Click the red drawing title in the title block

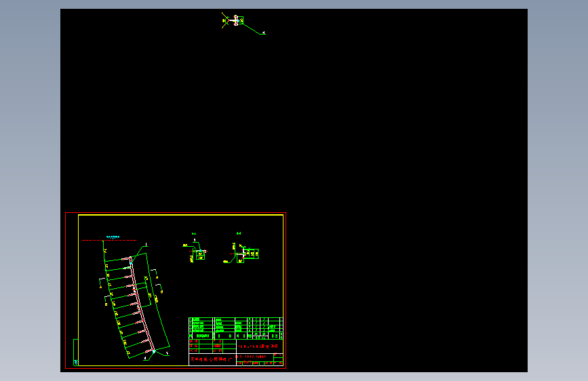[258, 346]
